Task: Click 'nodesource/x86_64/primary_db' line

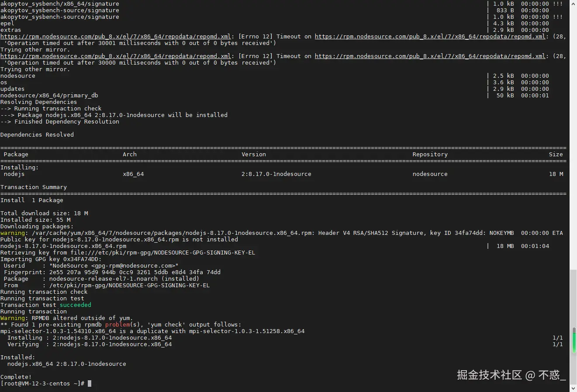Action: 49,96
